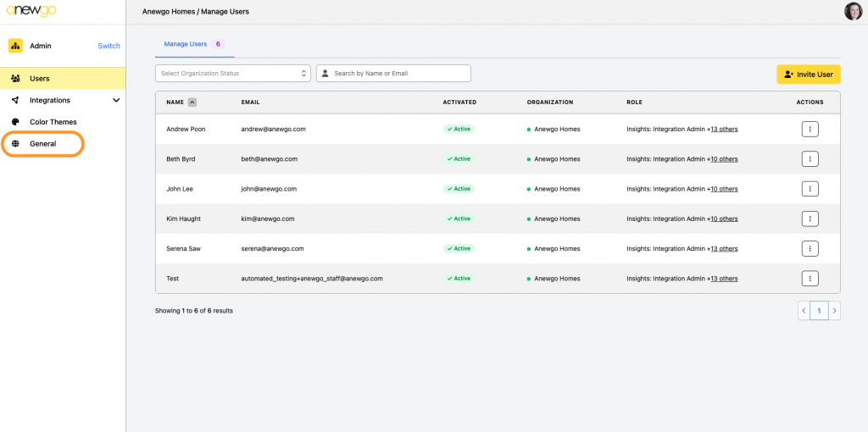Open actions menu for Kim Haught
The width and height of the screenshot is (868, 432).
[810, 219]
